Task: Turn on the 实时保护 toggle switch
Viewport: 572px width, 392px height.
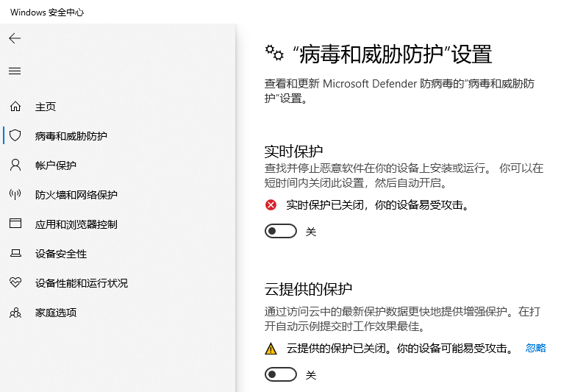Action: click(281, 231)
